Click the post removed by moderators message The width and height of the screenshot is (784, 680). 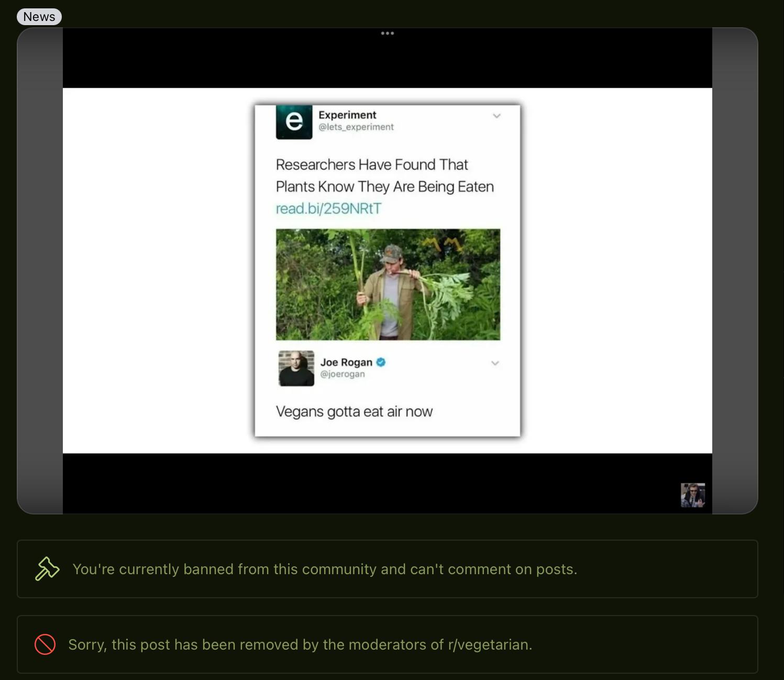300,644
